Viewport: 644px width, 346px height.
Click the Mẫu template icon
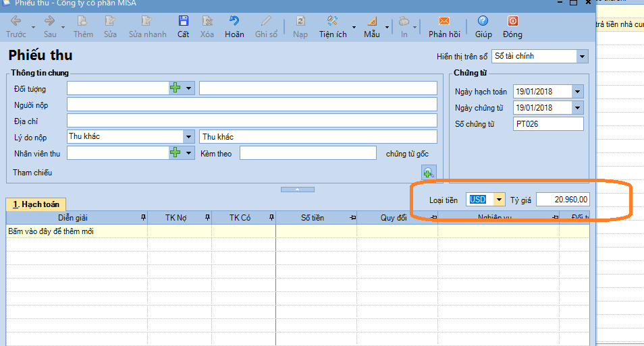point(372,21)
